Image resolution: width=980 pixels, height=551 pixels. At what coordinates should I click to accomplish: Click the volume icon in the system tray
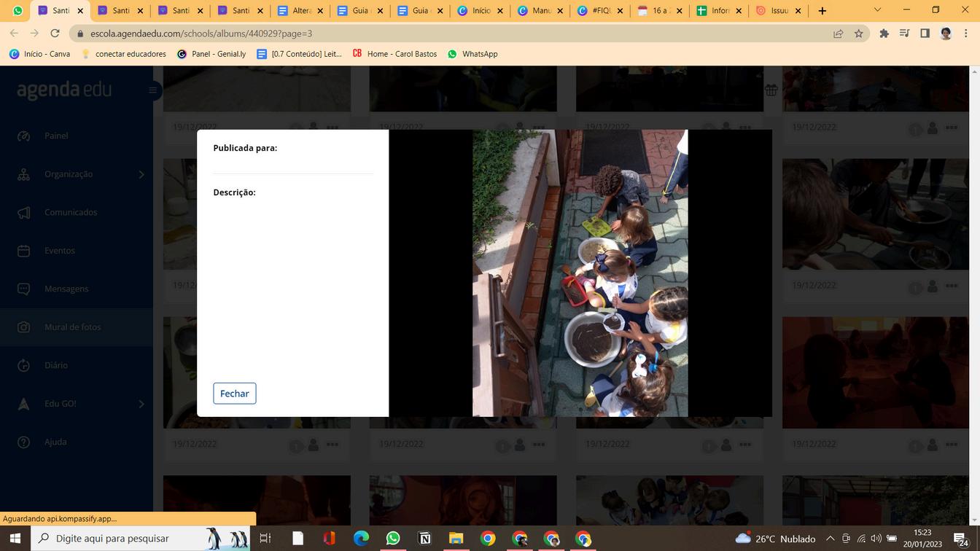876,539
